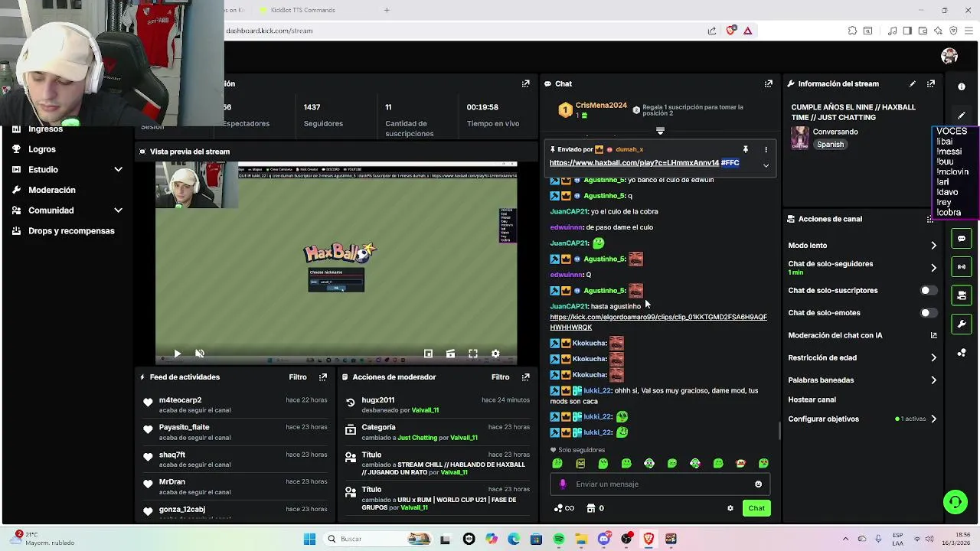Click the purple microphone icon in message box
This screenshot has height=551, width=980.
click(x=563, y=484)
